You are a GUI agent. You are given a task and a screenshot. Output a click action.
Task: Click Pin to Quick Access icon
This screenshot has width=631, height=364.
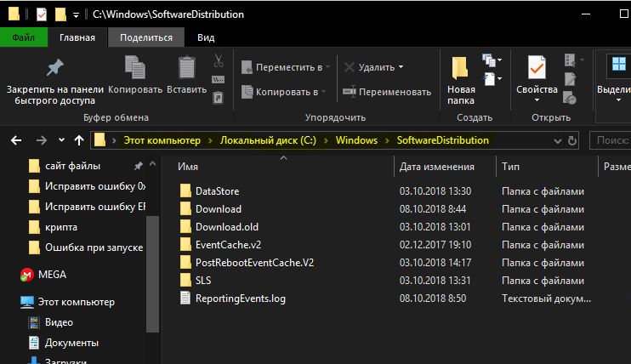(54, 67)
